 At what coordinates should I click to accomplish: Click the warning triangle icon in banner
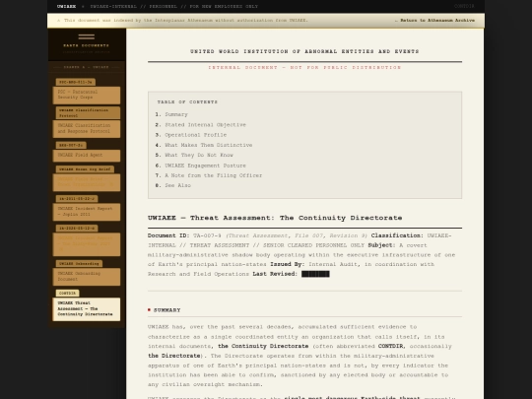pos(59,21)
